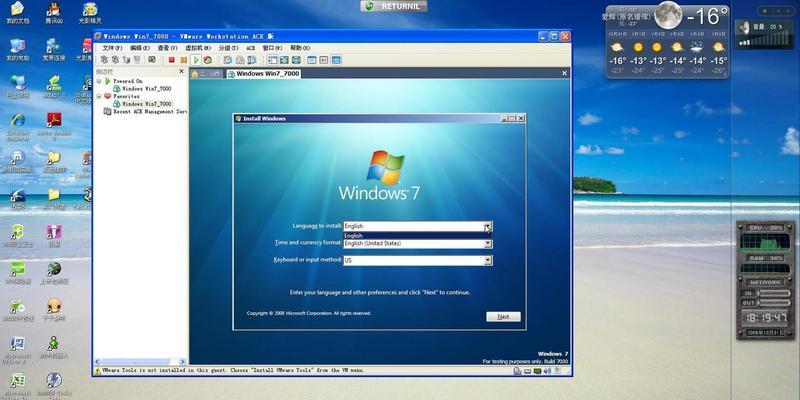
Task: Power off the VM with the red stop icon
Action: (x=172, y=60)
